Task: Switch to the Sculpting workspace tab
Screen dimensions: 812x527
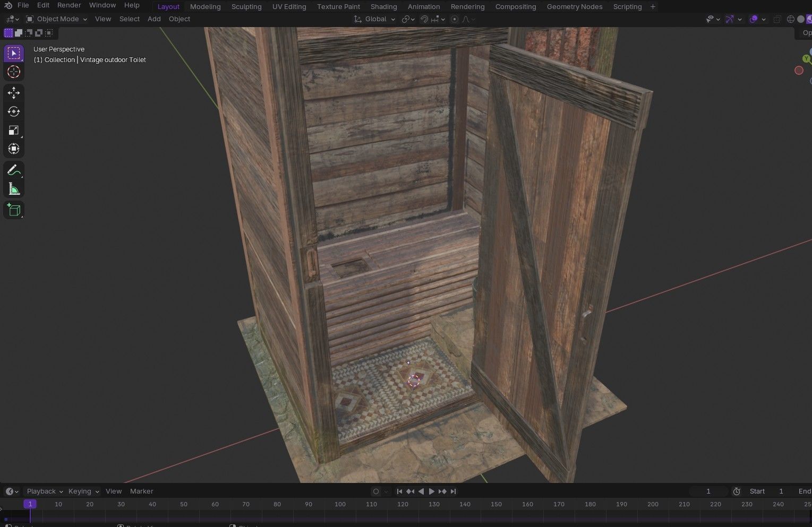Action: click(246, 6)
